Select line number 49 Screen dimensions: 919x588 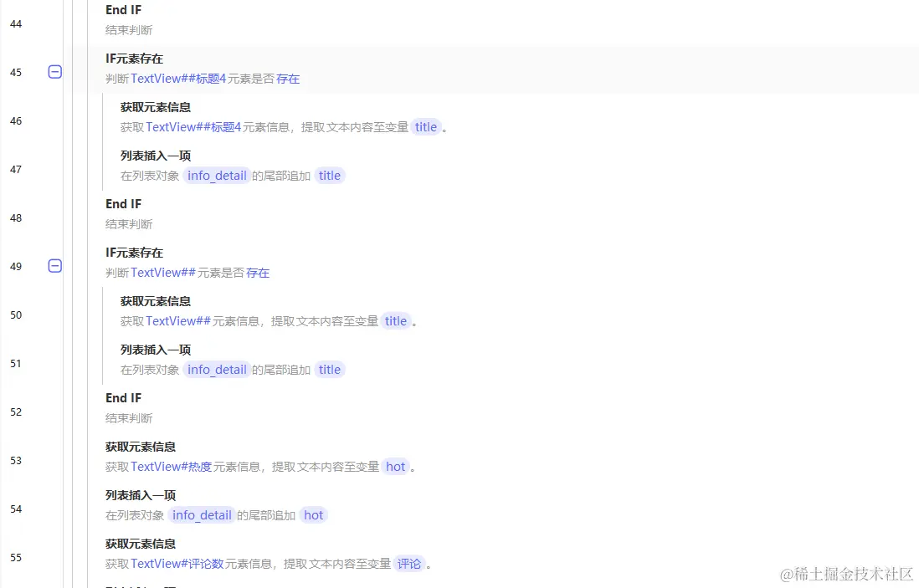[17, 267]
